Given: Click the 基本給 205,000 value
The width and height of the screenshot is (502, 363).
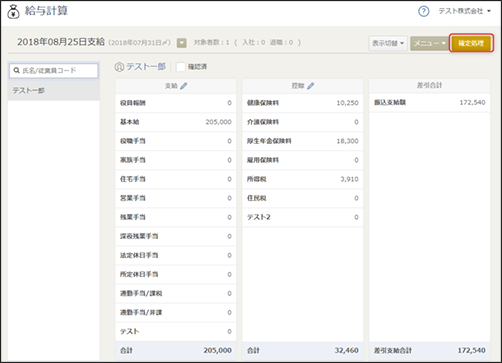Looking at the screenshot, I should (218, 122).
